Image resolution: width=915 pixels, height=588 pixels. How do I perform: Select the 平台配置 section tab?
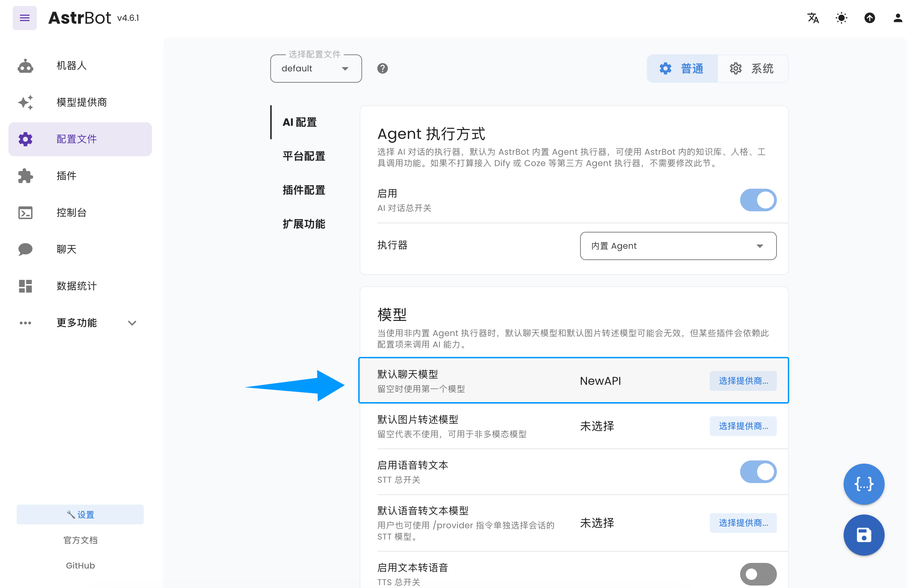(x=303, y=156)
